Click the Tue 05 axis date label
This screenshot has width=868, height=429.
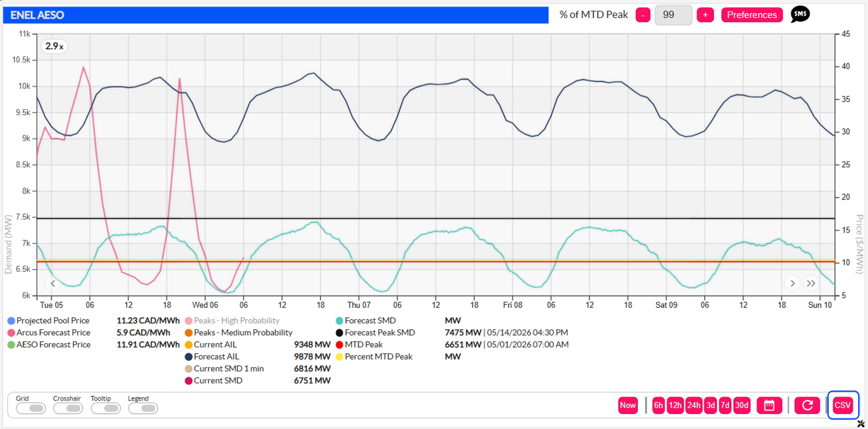pyautogui.click(x=51, y=305)
